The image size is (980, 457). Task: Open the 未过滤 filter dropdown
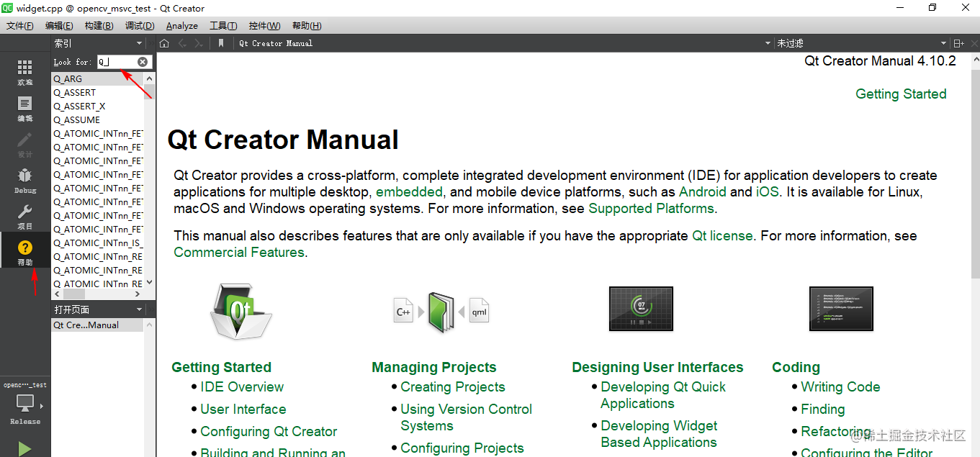(x=943, y=43)
